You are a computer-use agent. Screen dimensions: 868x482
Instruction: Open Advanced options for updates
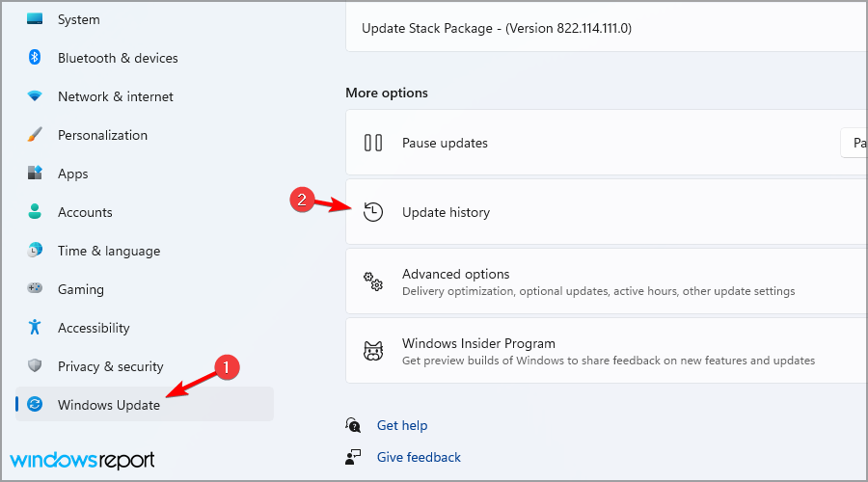(455, 275)
